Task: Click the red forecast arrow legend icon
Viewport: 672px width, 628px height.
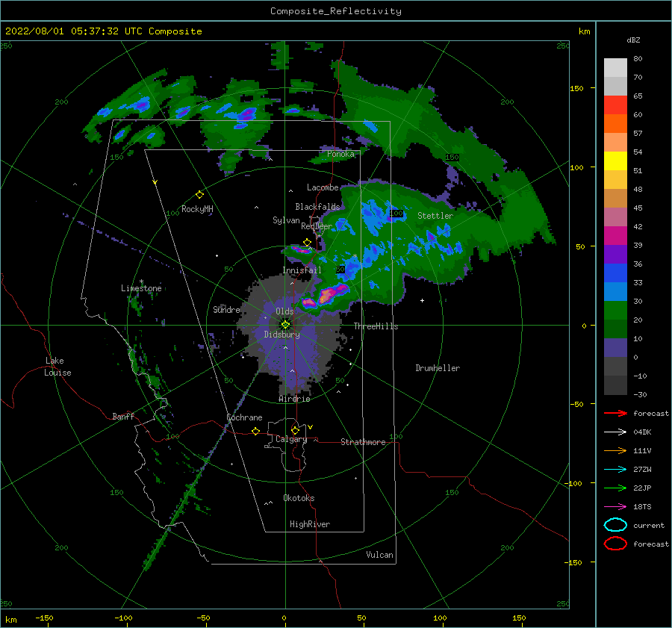Action: pyautogui.click(x=615, y=413)
